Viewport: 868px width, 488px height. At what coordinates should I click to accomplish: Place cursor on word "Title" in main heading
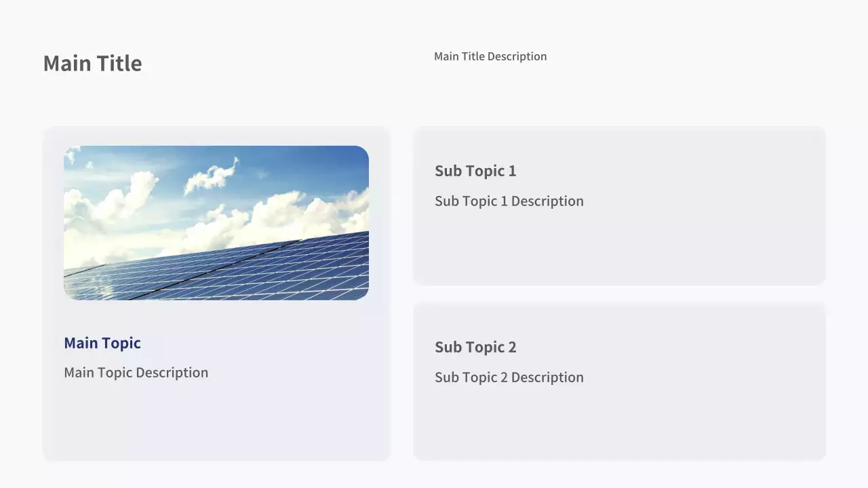click(x=119, y=64)
